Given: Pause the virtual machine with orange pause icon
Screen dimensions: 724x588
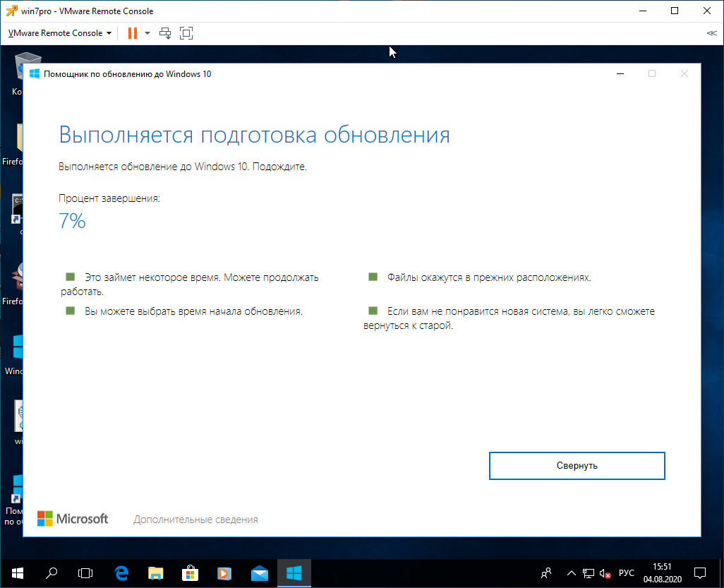Looking at the screenshot, I should [x=133, y=33].
